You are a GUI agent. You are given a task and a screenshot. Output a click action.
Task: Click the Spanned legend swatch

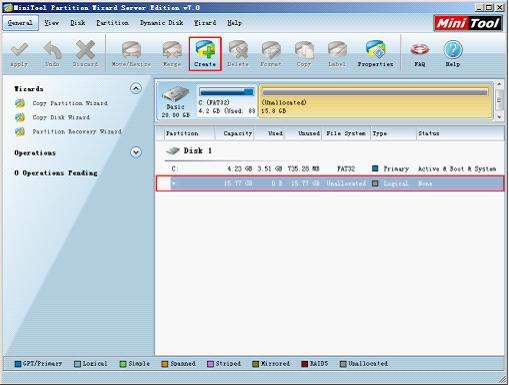[x=165, y=364]
